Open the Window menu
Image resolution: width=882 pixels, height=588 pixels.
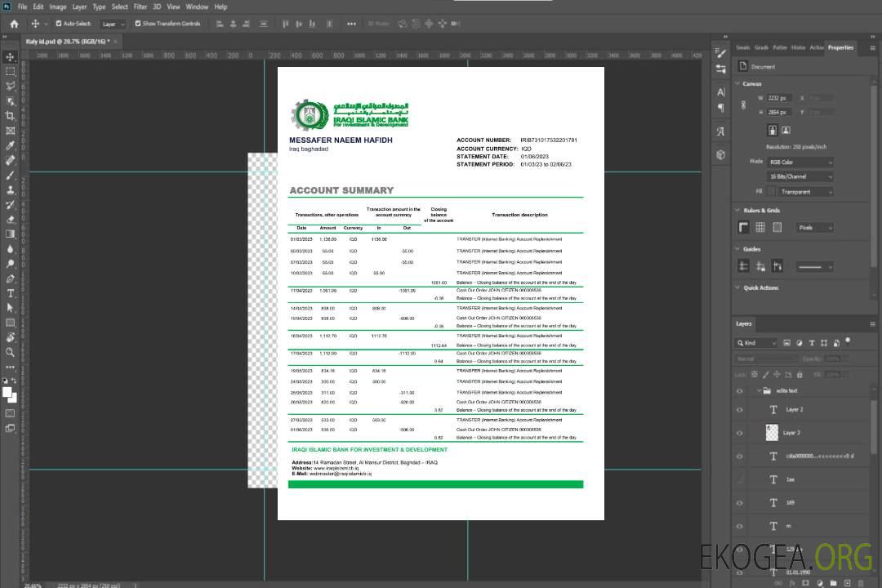click(x=197, y=7)
